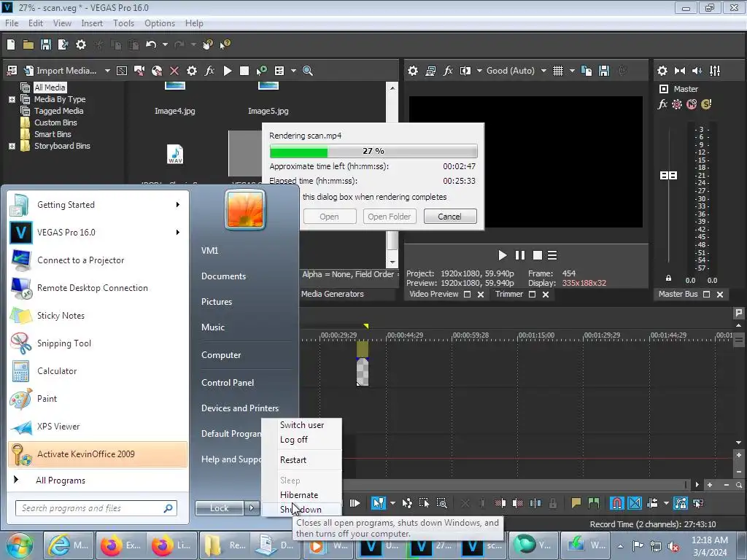Click the Search media magnifier icon

pyautogui.click(x=308, y=71)
